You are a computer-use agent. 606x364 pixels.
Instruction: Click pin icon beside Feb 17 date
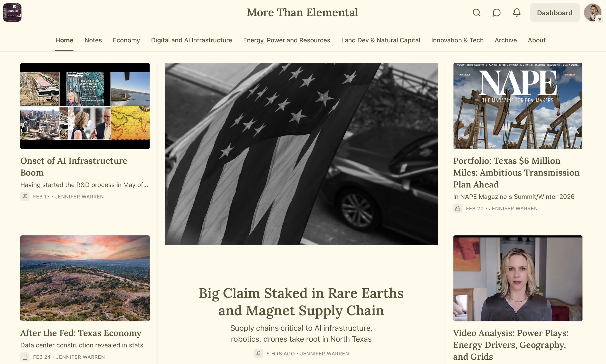(25, 197)
